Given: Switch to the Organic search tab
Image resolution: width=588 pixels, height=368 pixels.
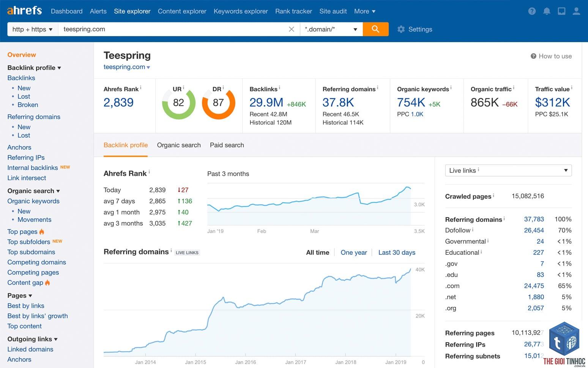Looking at the screenshot, I should [179, 145].
